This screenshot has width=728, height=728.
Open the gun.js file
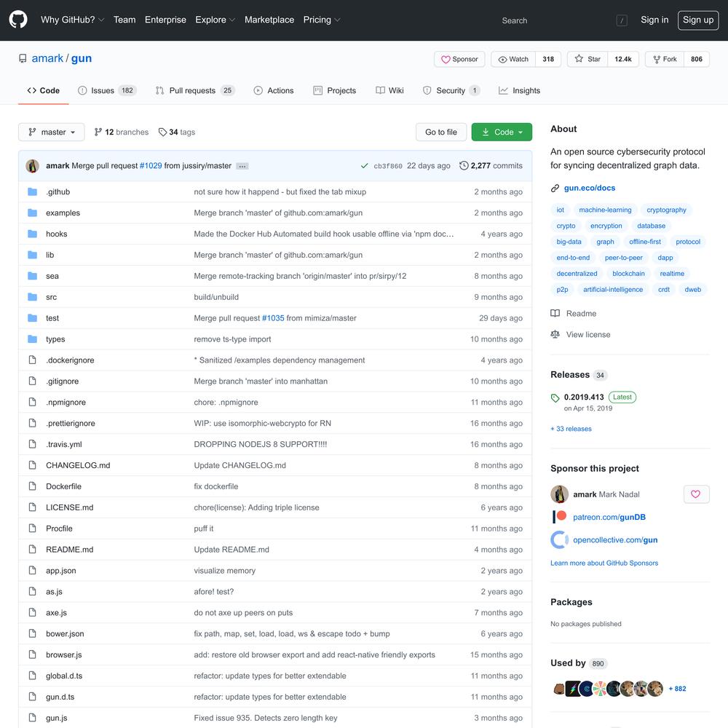pyautogui.click(x=57, y=718)
